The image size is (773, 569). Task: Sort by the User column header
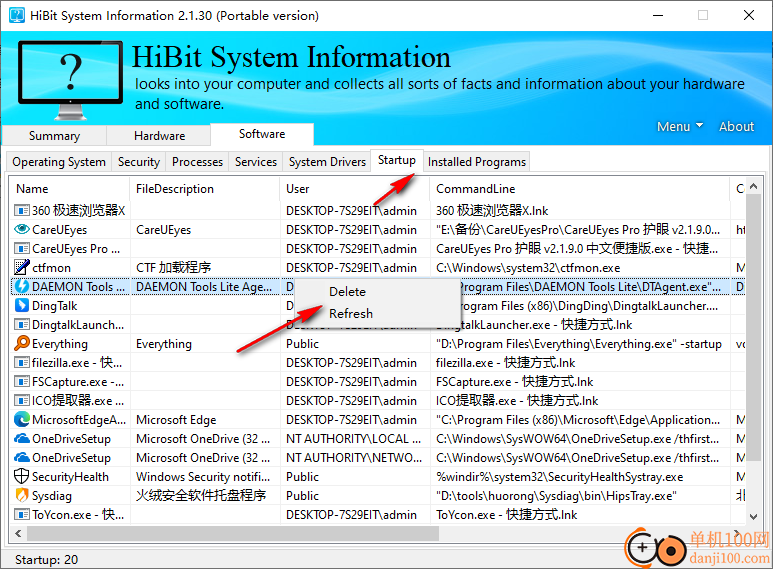pos(354,189)
